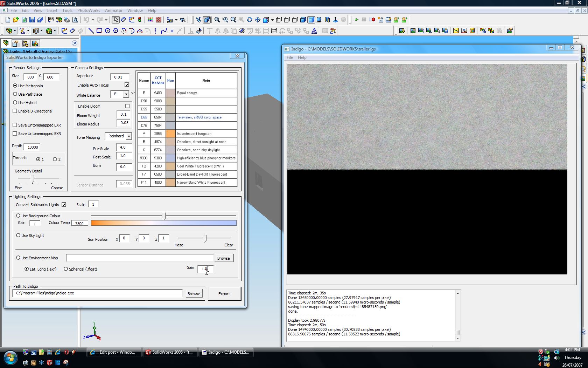Open the Tools menu

click(x=67, y=11)
